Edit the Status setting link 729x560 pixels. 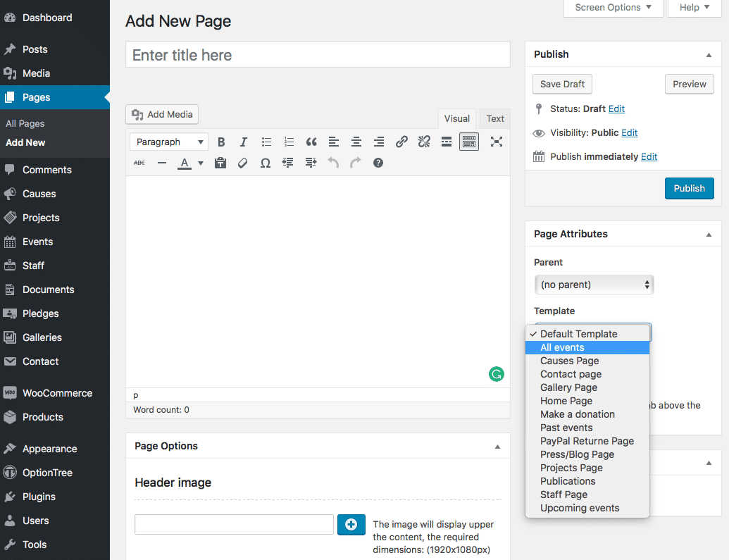coord(616,109)
